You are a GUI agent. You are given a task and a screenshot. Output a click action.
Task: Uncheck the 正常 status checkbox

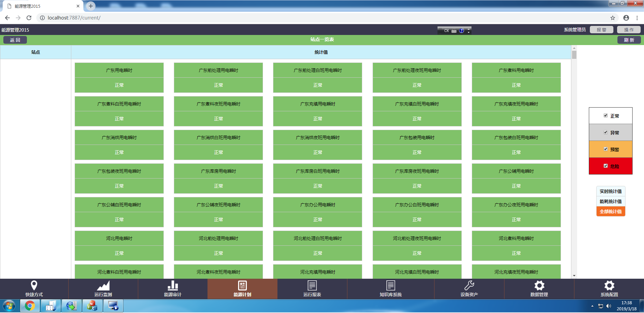pos(606,116)
